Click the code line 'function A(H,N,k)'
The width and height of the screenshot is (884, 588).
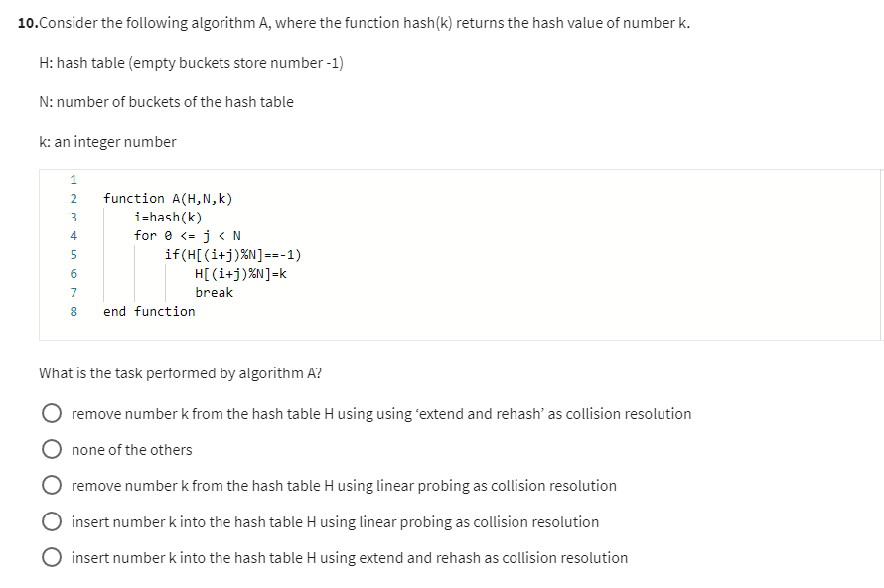point(168,198)
